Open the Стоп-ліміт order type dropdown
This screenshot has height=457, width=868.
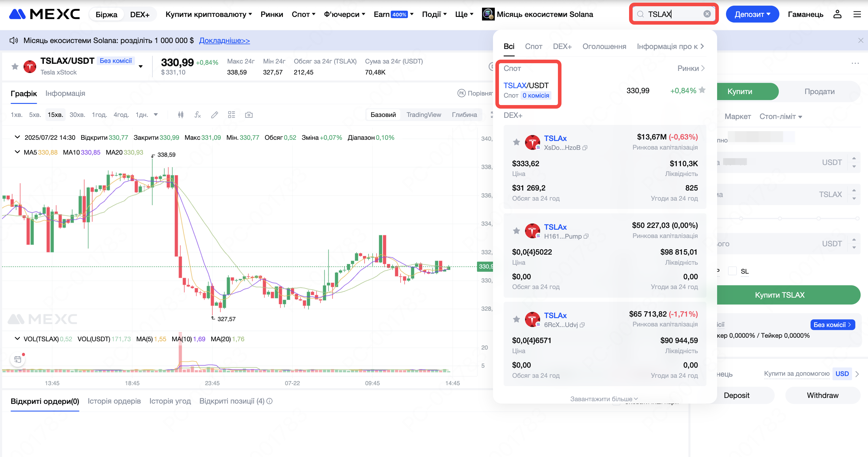(x=780, y=116)
